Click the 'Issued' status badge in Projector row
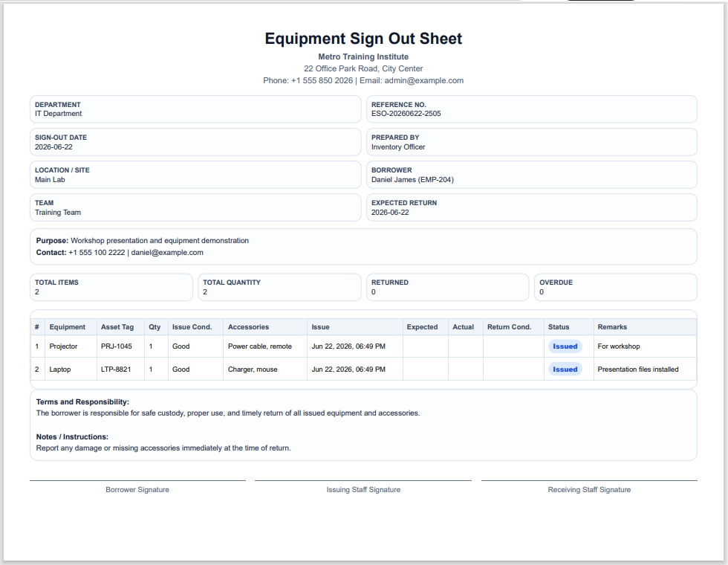728x565 pixels. pyautogui.click(x=565, y=346)
